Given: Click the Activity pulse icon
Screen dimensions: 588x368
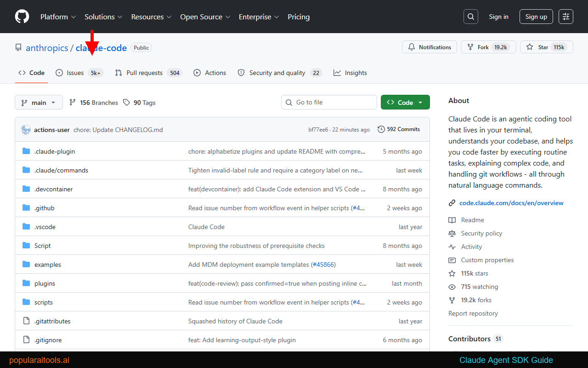Looking at the screenshot, I should 452,247.
